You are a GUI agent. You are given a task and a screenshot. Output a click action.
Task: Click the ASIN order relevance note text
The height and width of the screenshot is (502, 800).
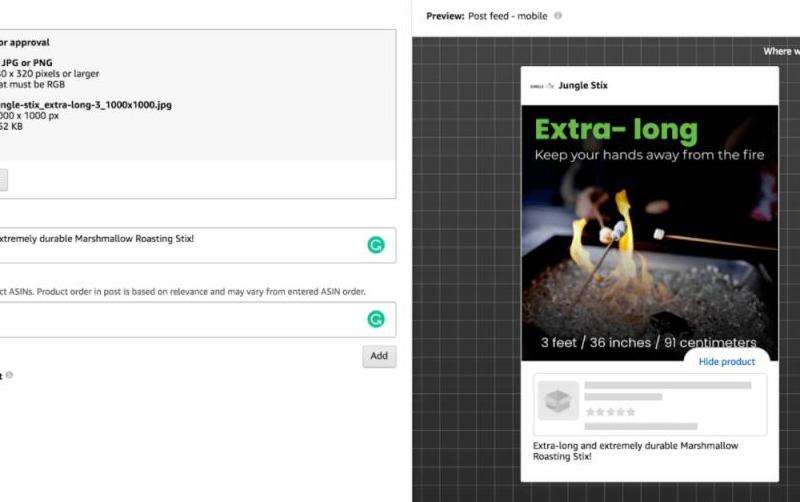(x=183, y=292)
